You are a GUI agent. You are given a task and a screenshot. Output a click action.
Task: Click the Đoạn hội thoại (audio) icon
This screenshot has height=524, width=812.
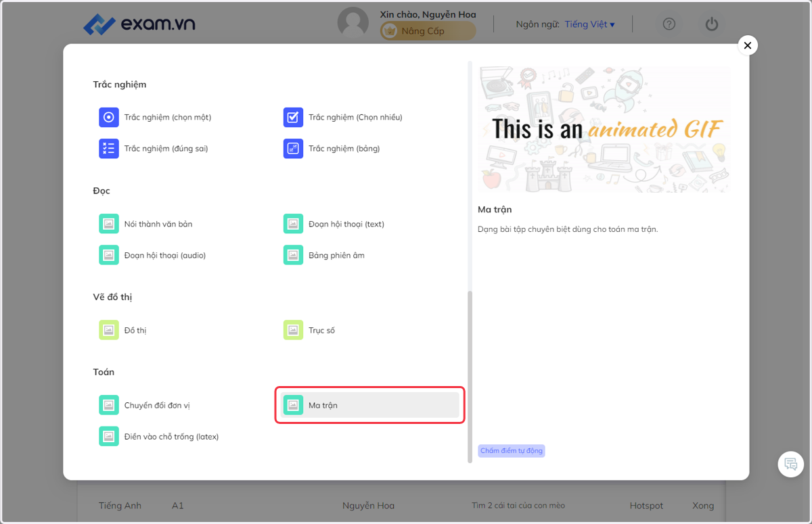[x=109, y=255]
